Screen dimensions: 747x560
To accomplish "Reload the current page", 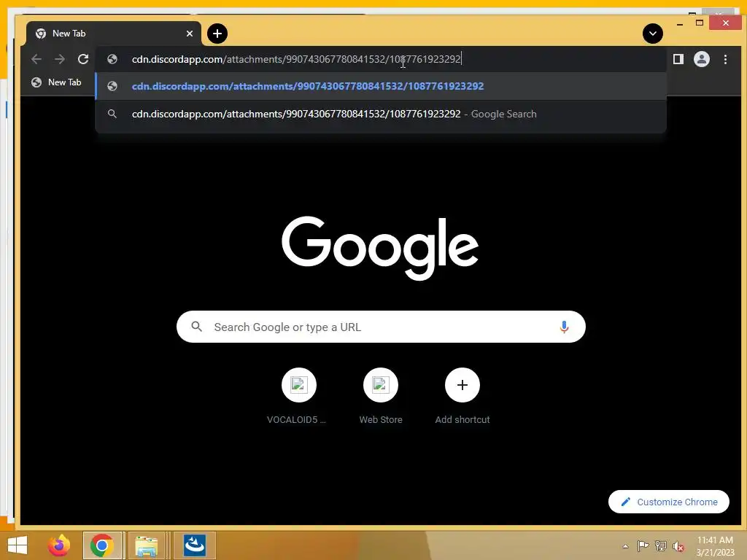I will pos(83,59).
